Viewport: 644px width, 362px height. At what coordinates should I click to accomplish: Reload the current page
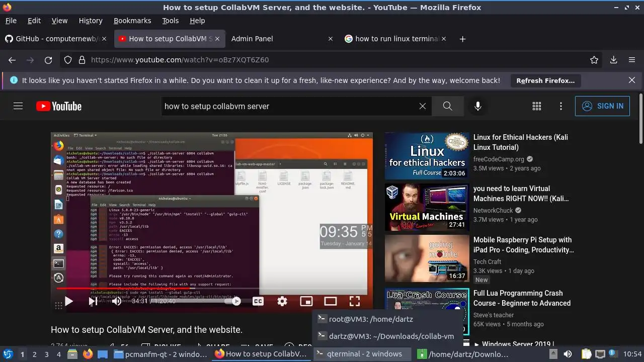tap(48, 60)
